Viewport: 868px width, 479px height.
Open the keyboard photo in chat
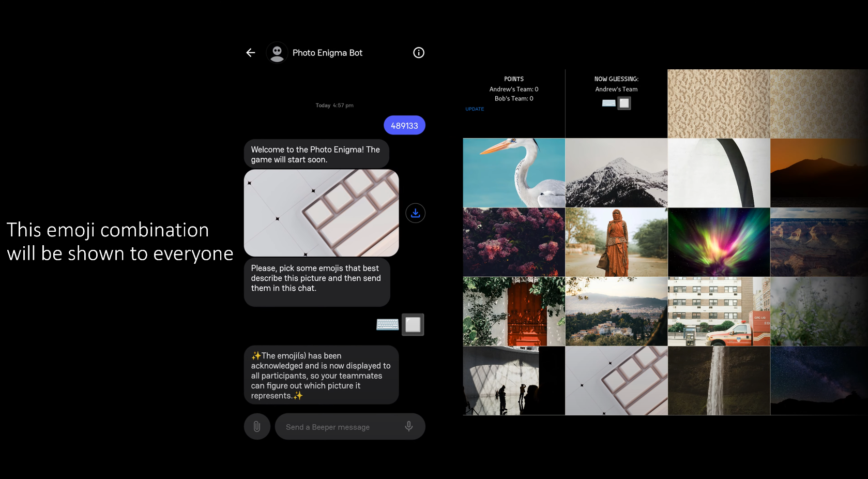(x=321, y=213)
